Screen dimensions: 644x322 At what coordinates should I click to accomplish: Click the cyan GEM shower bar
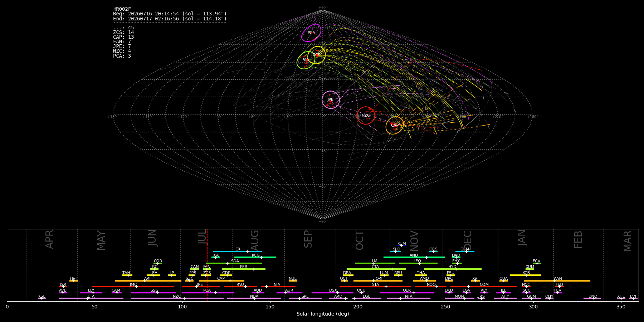464,252
